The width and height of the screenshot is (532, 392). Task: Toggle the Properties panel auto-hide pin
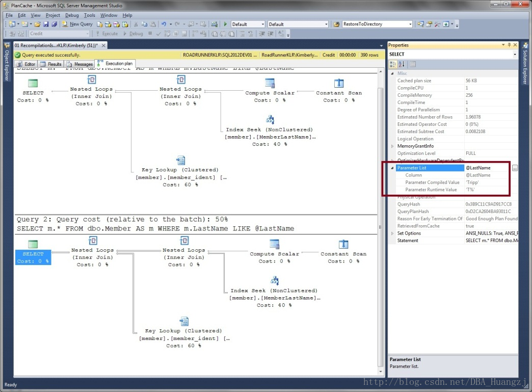(509, 45)
